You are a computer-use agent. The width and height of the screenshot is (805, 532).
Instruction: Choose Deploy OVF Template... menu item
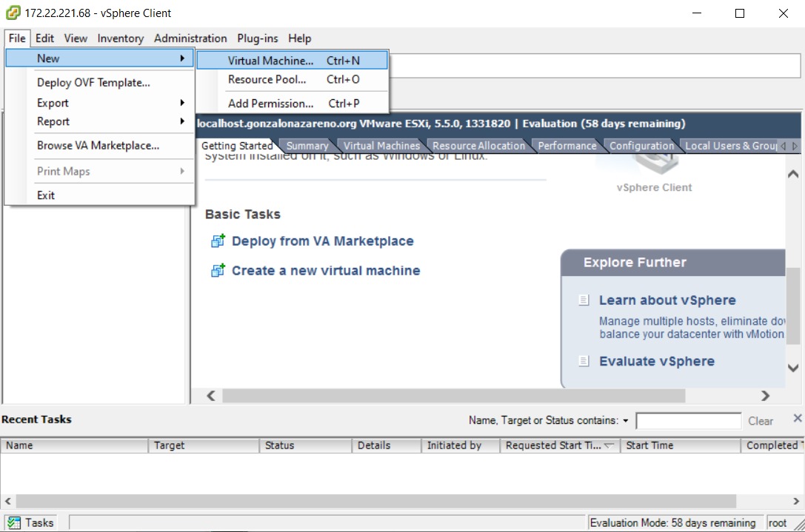94,83
